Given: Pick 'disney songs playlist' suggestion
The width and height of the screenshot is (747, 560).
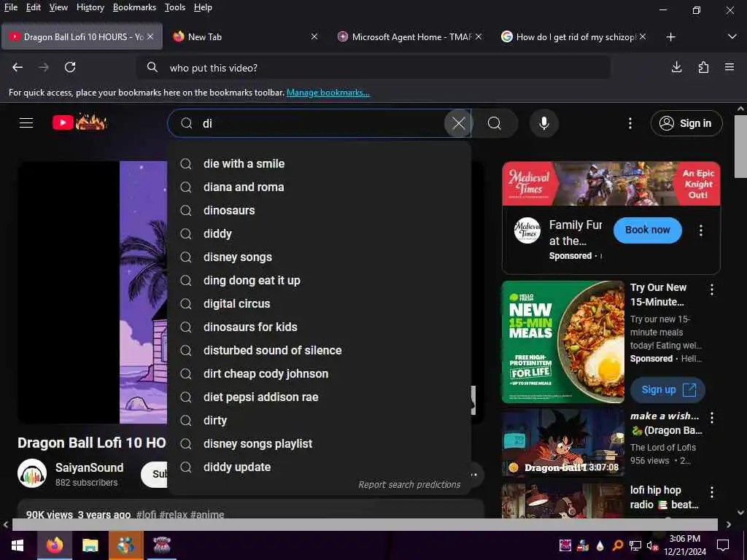Looking at the screenshot, I should 320,444.
